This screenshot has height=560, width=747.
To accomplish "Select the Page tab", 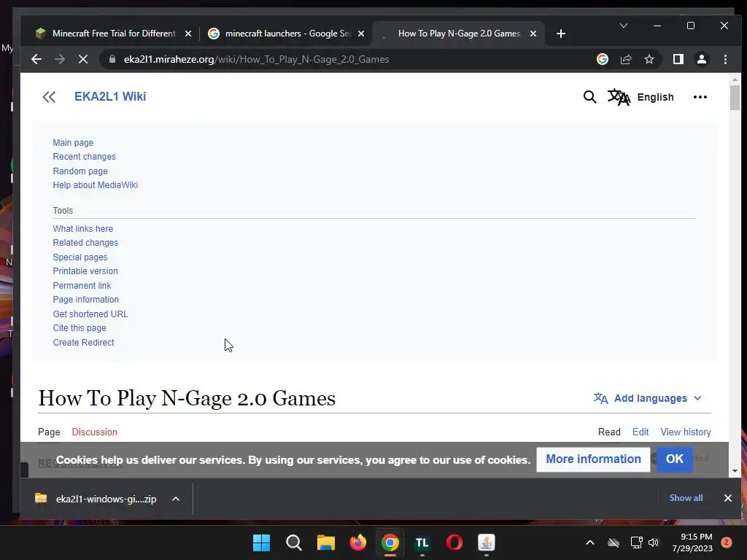I will coord(49,432).
